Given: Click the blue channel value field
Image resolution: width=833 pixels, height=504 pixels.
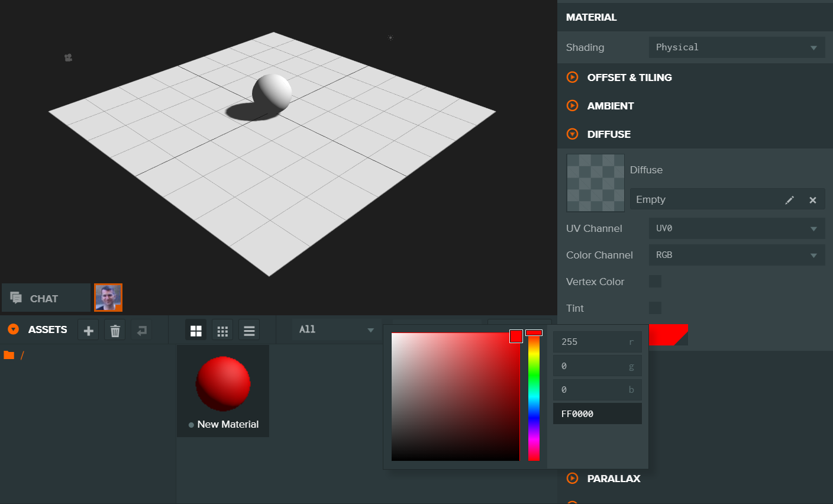Looking at the screenshot, I should click(x=597, y=390).
